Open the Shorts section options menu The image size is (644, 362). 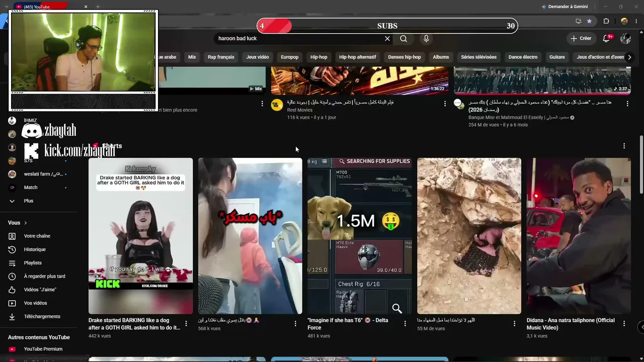pyautogui.click(x=624, y=146)
